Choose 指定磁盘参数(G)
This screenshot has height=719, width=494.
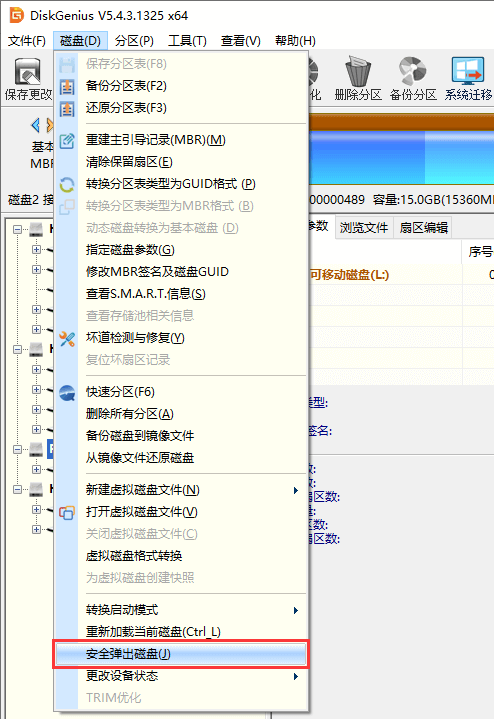point(180,250)
